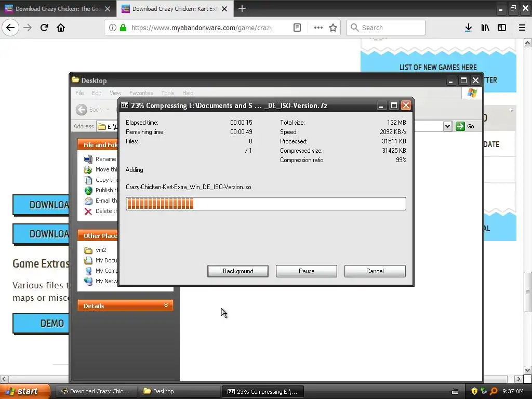The width and height of the screenshot is (532, 399).
Task: Click E-mail this file task
Action: click(101, 201)
